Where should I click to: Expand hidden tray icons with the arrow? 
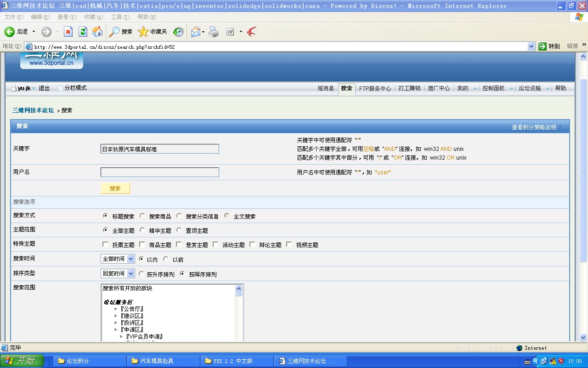tap(536, 361)
